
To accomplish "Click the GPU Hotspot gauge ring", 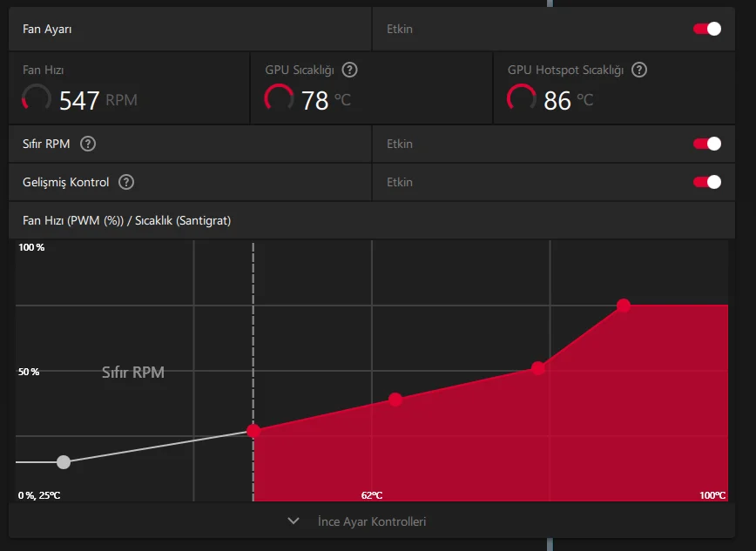I will coord(521,98).
